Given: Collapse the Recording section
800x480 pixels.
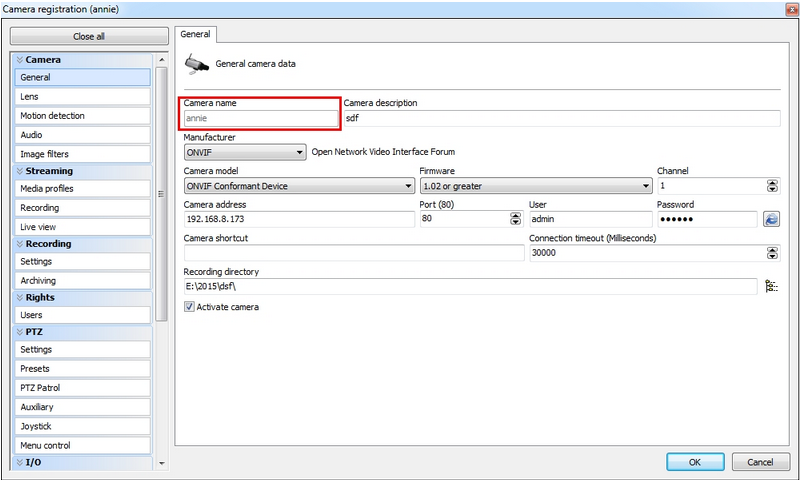Looking at the screenshot, I should (83, 244).
